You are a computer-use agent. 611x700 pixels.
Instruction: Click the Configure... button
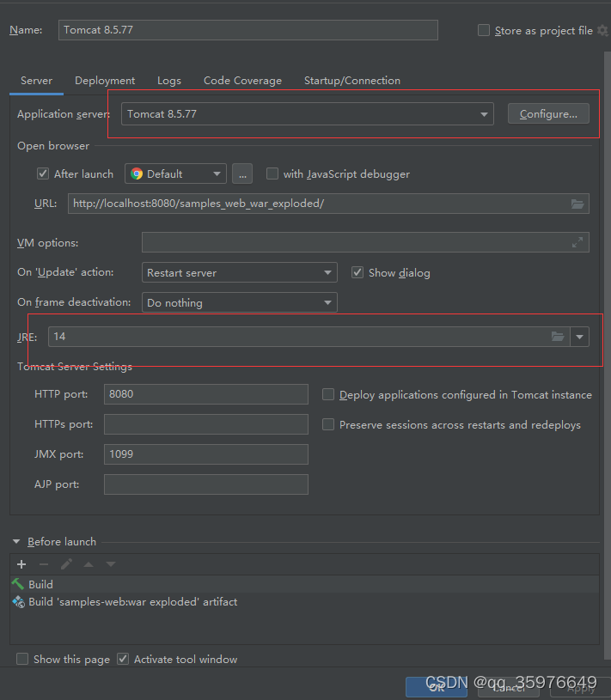click(548, 114)
